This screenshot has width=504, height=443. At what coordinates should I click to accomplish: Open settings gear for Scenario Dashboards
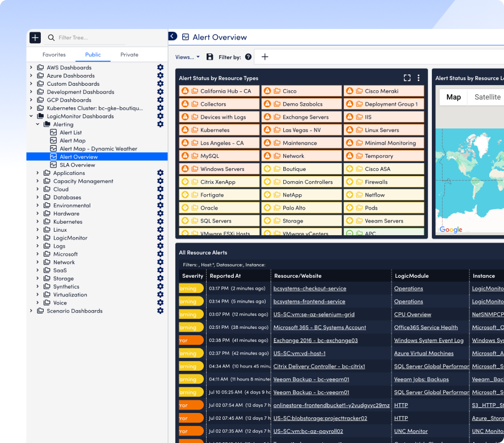point(161,311)
